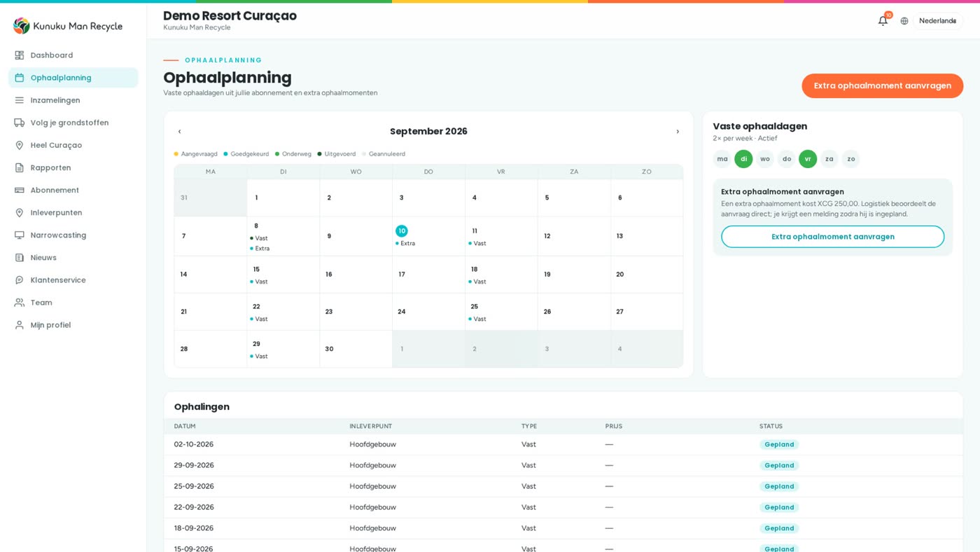
Task: Toggle the di weekday chip
Action: pyautogui.click(x=743, y=159)
